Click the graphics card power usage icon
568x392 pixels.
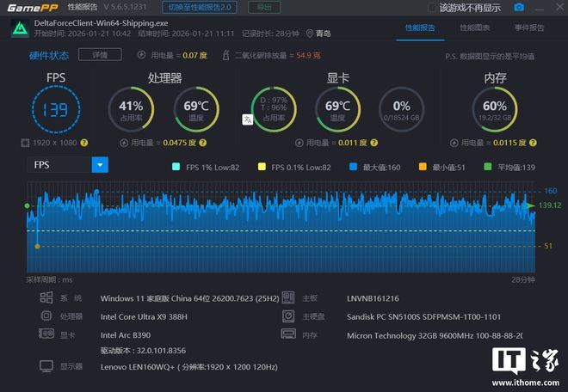(299, 143)
